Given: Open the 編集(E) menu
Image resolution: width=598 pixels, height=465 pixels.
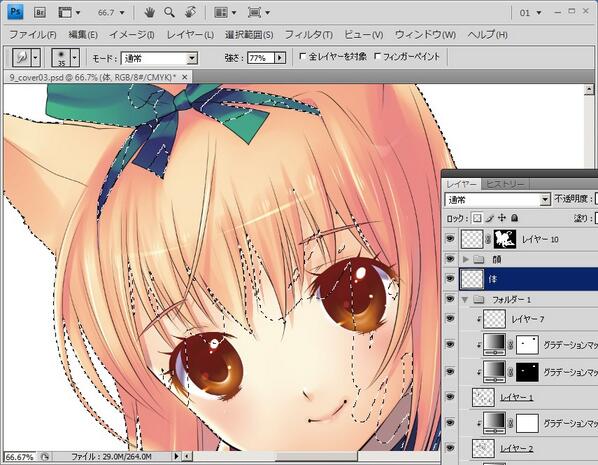Looking at the screenshot, I should pos(83,35).
